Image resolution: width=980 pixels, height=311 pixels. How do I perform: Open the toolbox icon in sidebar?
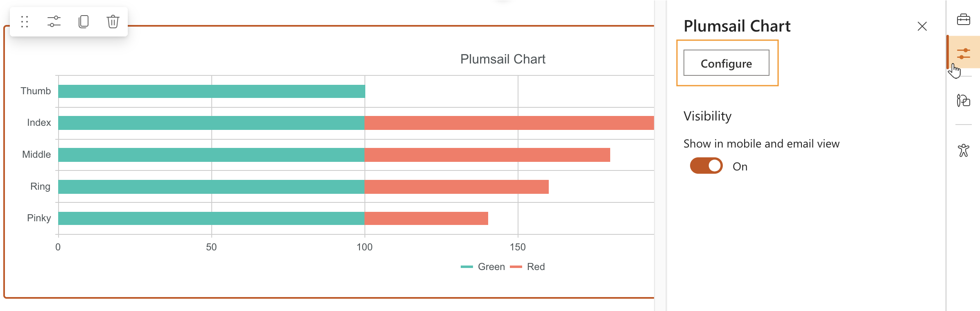[963, 19]
